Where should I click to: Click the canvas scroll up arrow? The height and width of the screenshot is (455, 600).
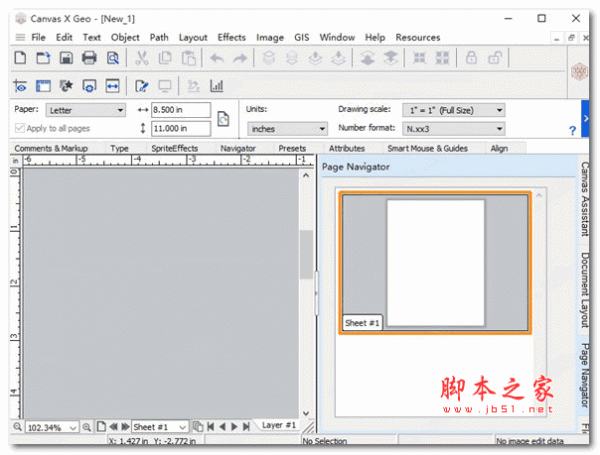306,176
